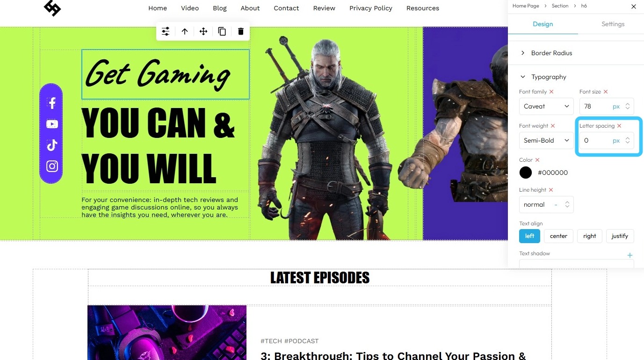Select parent element with up arrow icon
This screenshot has height=360, width=644.
pyautogui.click(x=185, y=31)
